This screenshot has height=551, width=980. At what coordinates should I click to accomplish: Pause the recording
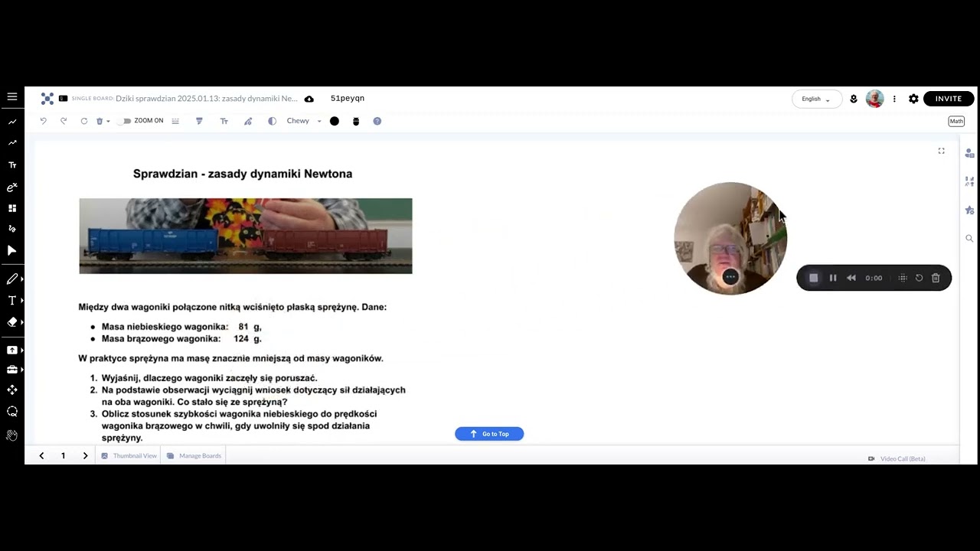pyautogui.click(x=833, y=278)
